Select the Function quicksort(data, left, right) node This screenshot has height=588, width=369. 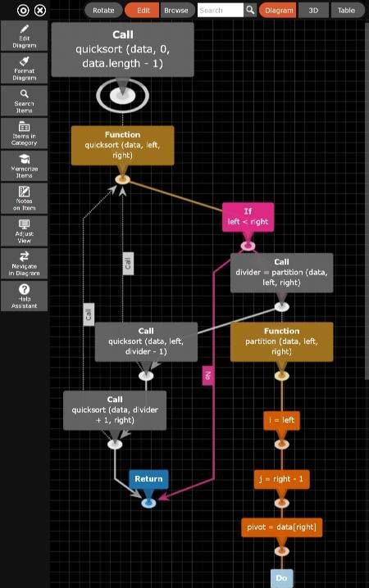(123, 145)
